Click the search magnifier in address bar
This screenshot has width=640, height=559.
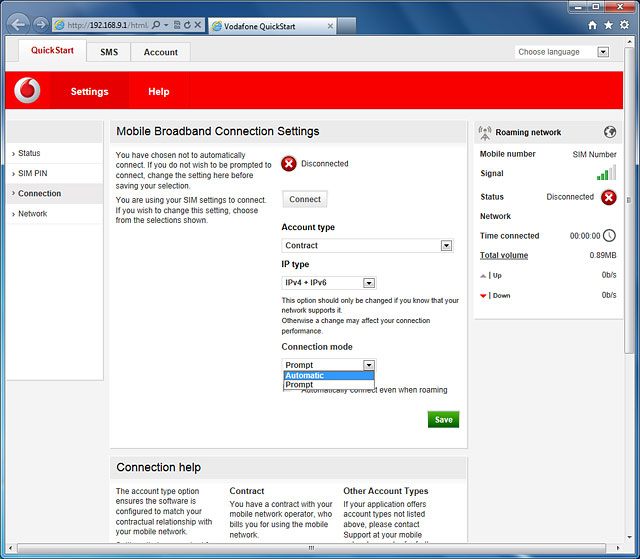coord(156,25)
